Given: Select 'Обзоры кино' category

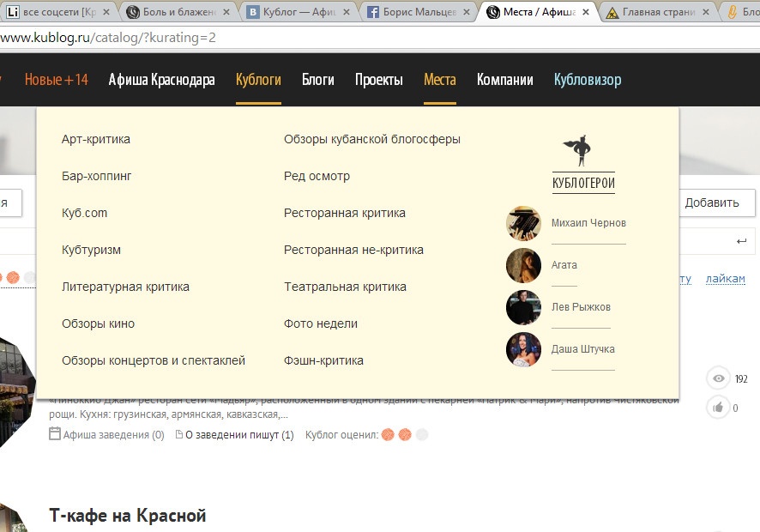Looking at the screenshot, I should (99, 323).
